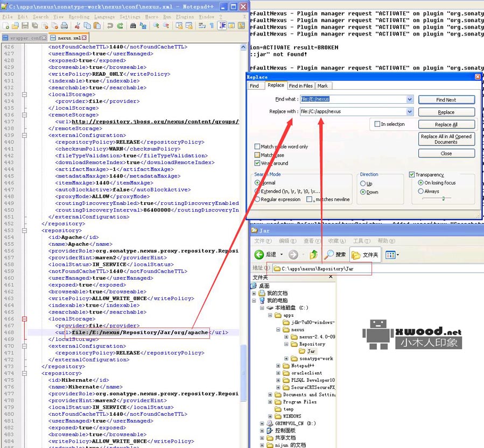Click the Find and Replace toolbar icon
The width and height of the screenshot is (484, 448).
click(x=143, y=26)
